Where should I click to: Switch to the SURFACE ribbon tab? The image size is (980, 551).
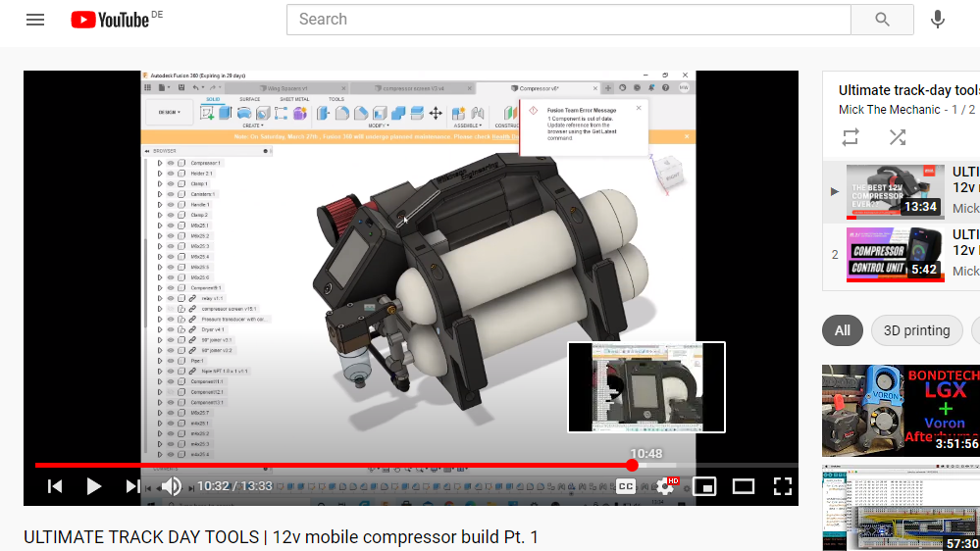(249, 99)
